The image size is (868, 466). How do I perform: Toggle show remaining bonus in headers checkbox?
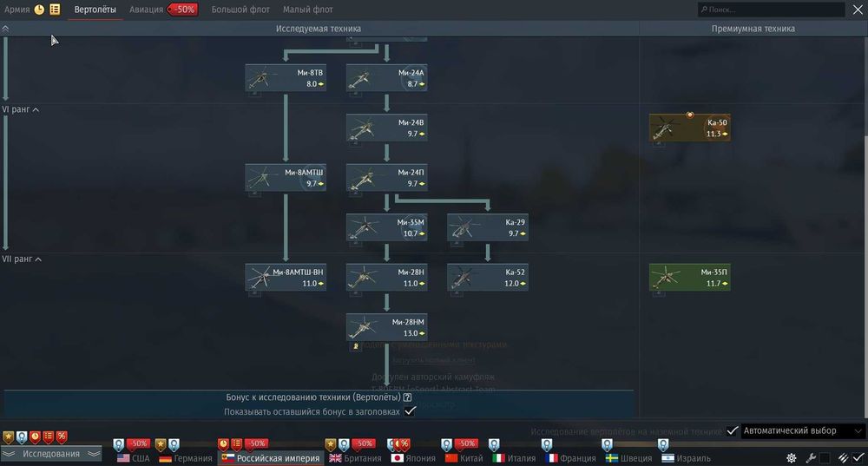tap(410, 411)
